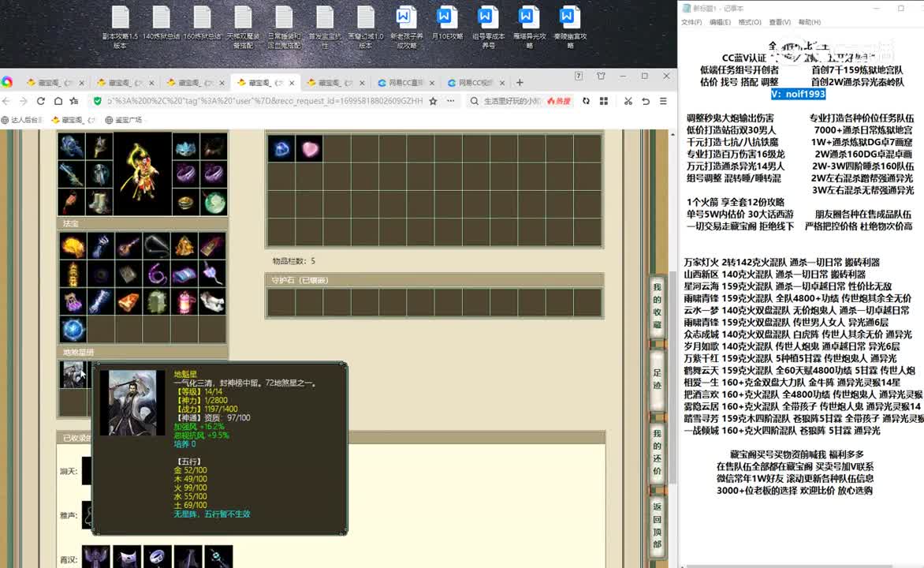The width and height of the screenshot is (924, 568).
Task: Open desktop file 副本攻略1.5版本
Action: [120, 28]
